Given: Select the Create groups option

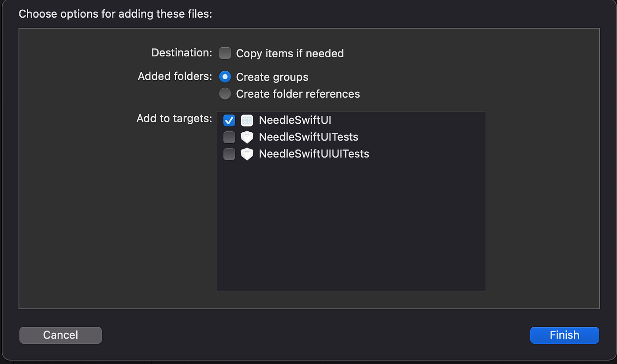Looking at the screenshot, I should (225, 77).
